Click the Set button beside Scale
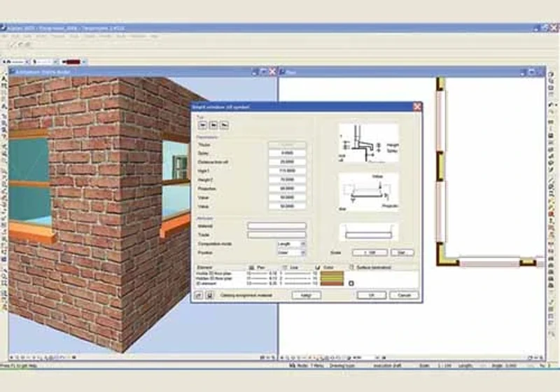This screenshot has width=560, height=392. [402, 253]
